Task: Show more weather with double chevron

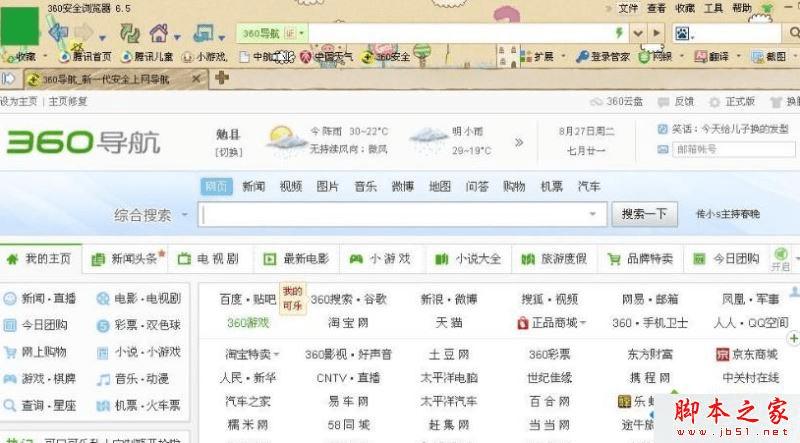Action: click(x=519, y=142)
